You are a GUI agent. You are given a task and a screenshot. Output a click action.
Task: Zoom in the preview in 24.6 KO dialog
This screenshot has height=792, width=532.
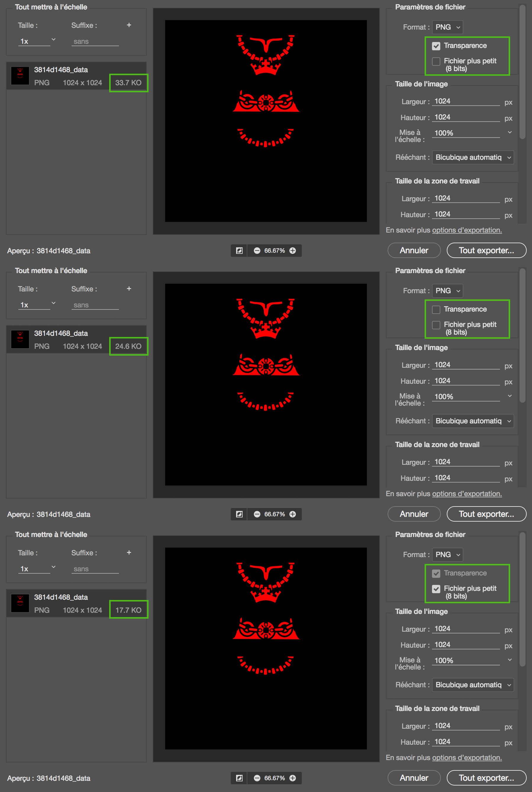coord(292,514)
